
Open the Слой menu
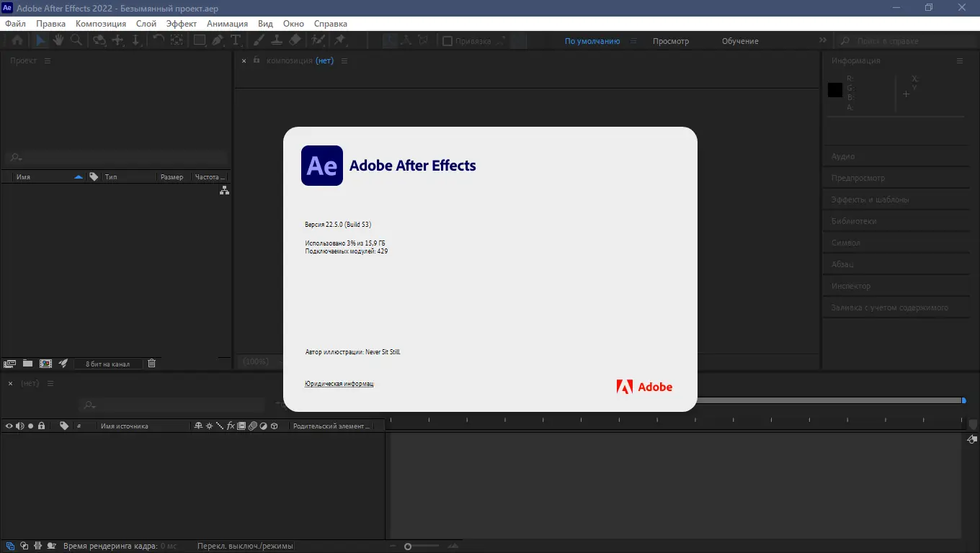coord(146,23)
